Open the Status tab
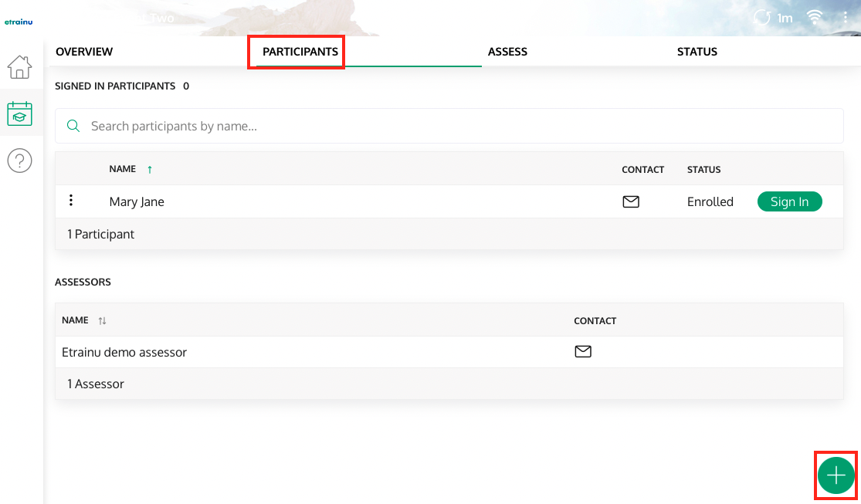This screenshot has width=861, height=504. [x=697, y=52]
